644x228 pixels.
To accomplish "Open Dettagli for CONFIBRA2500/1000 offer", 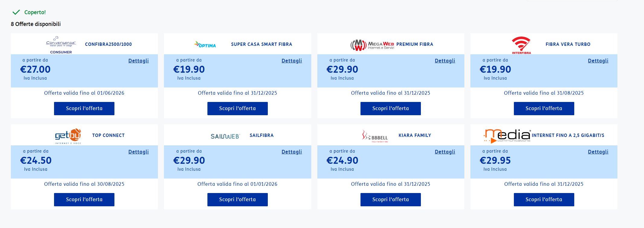I will pos(138,61).
